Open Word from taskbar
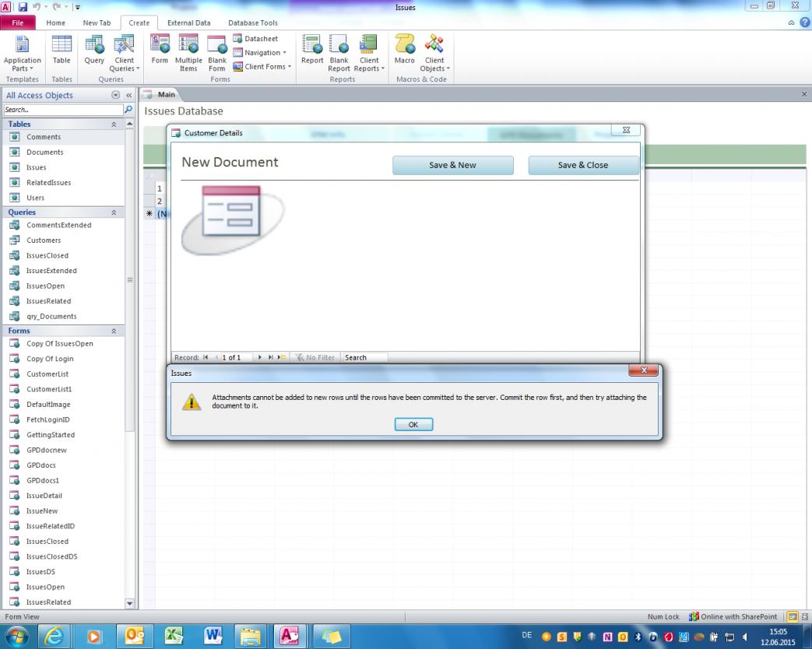The width and height of the screenshot is (812, 649). tap(213, 636)
